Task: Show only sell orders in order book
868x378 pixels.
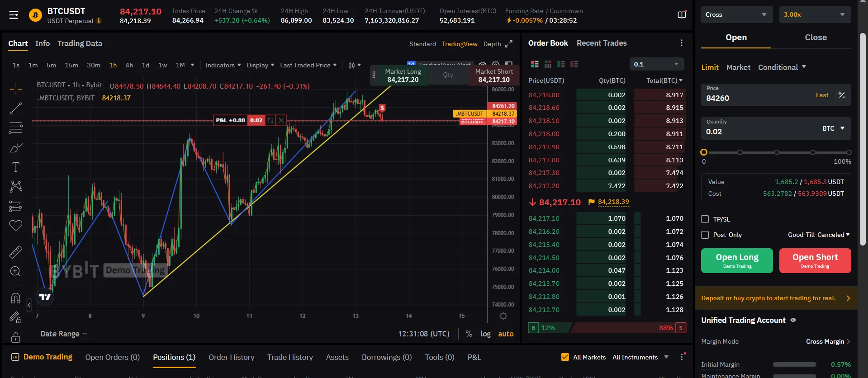Action: click(x=574, y=64)
